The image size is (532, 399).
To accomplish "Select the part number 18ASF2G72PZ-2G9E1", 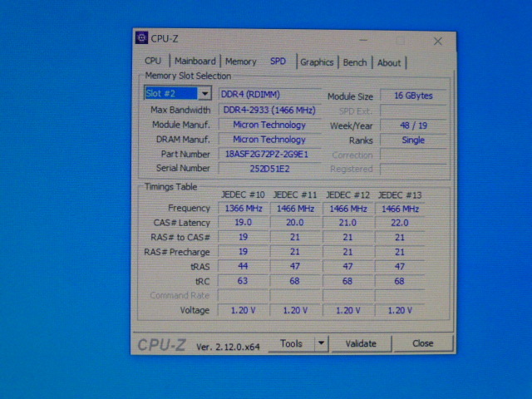I will tap(269, 155).
